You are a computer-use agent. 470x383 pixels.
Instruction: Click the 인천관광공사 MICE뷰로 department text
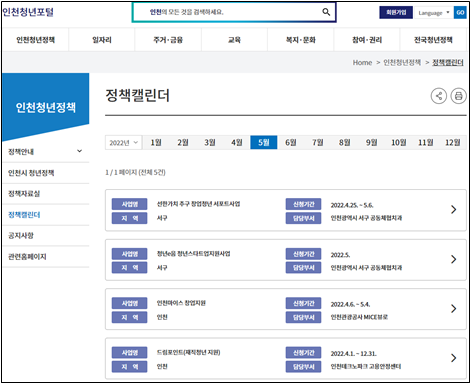[x=359, y=317]
